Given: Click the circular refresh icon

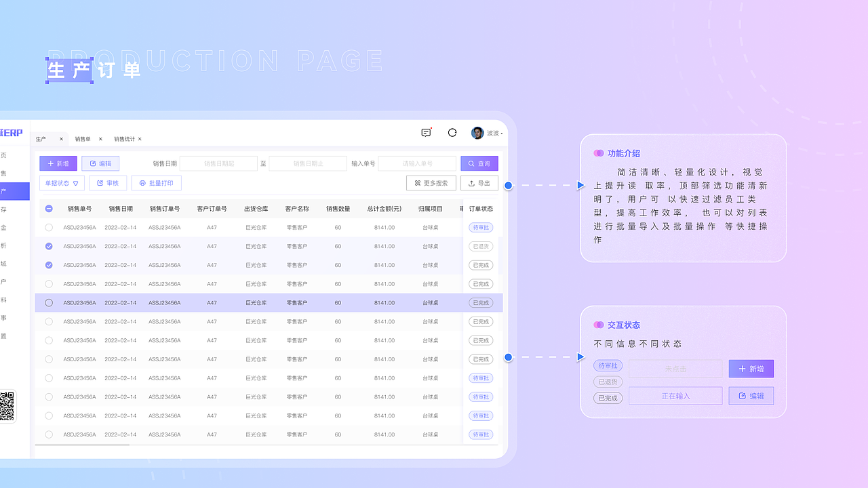Looking at the screenshot, I should click(452, 133).
